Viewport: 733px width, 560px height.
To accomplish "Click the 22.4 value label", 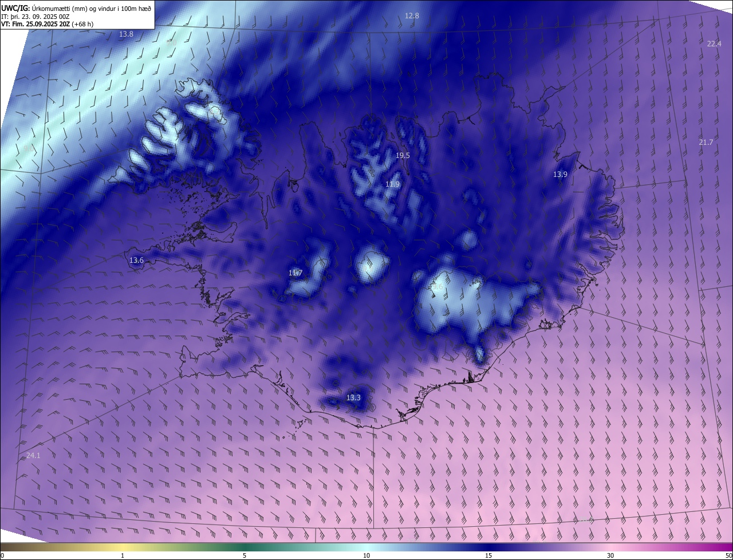I will [714, 44].
